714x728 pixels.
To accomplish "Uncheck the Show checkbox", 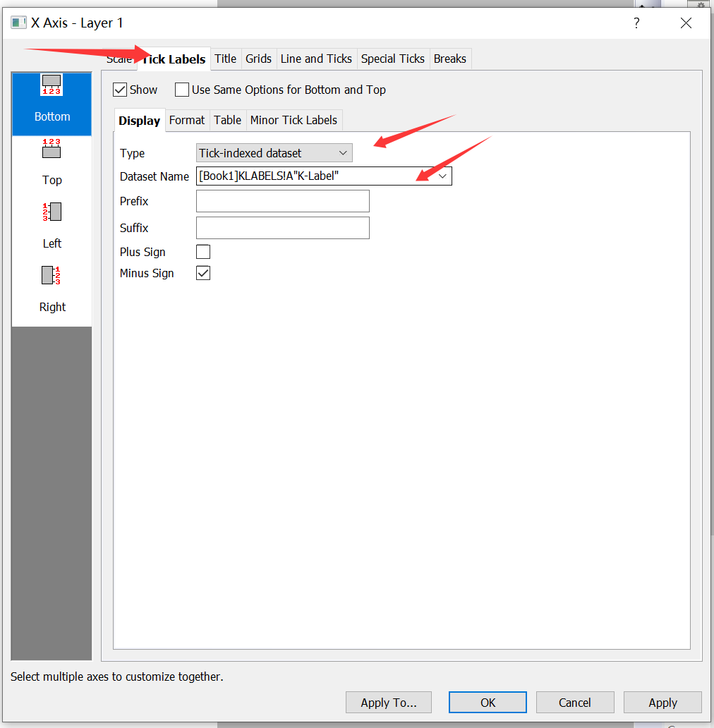I will click(x=120, y=90).
